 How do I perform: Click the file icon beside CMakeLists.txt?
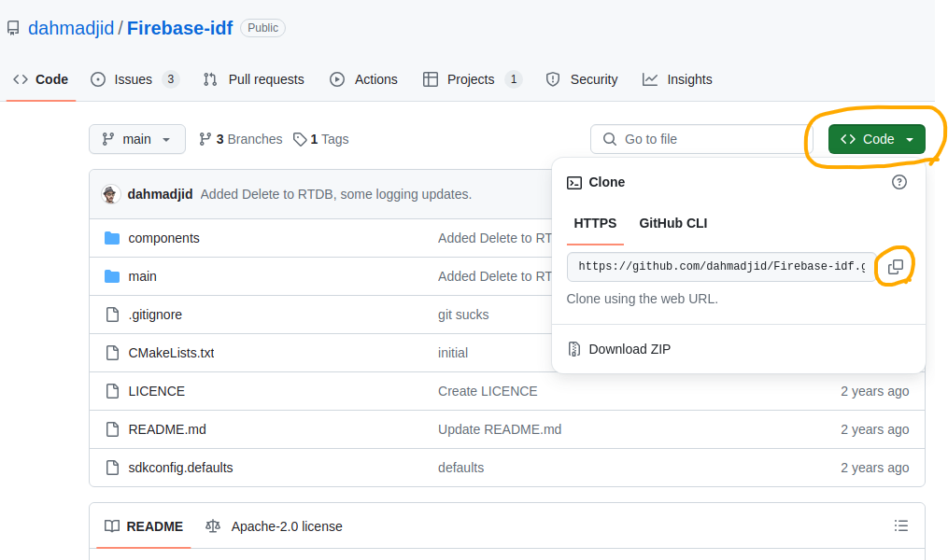point(112,353)
